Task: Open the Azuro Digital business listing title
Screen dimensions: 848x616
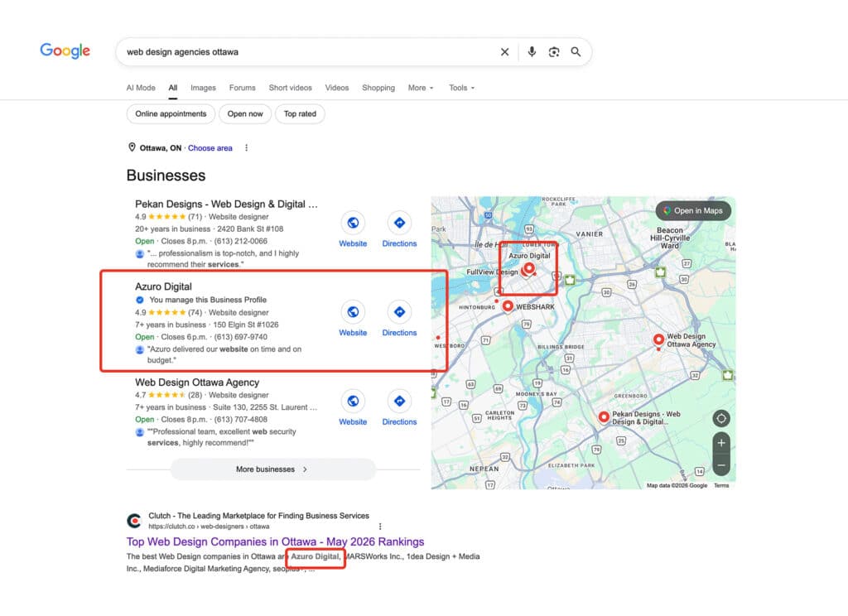Action: [x=163, y=286]
